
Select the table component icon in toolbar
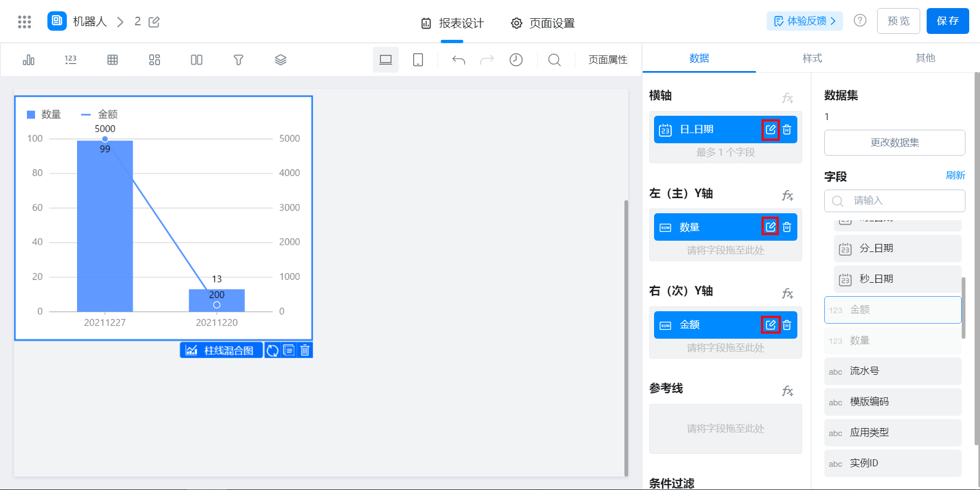(x=113, y=60)
